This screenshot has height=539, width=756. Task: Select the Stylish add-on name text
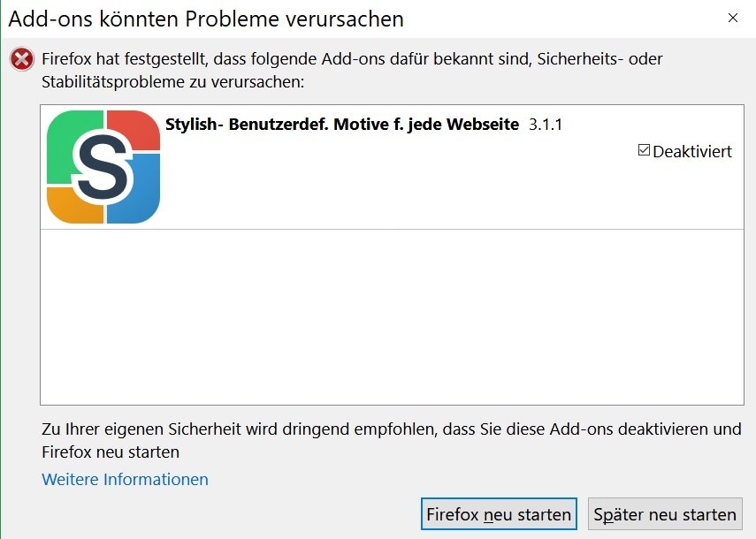(x=341, y=125)
